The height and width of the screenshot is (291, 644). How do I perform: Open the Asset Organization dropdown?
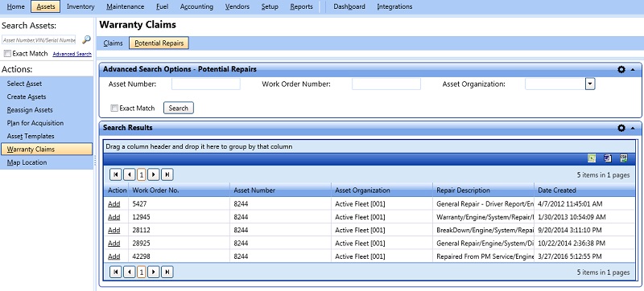590,84
